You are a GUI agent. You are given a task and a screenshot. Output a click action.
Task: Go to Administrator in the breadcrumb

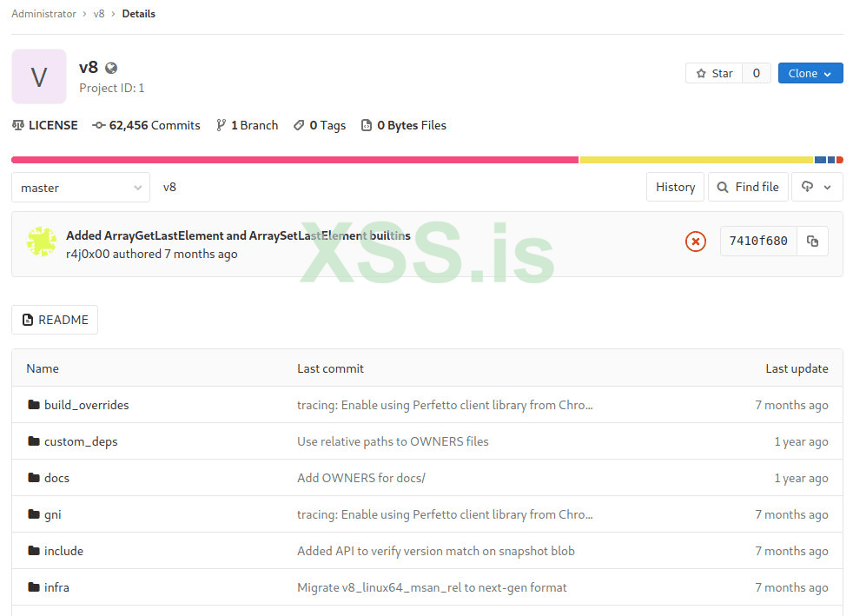44,14
